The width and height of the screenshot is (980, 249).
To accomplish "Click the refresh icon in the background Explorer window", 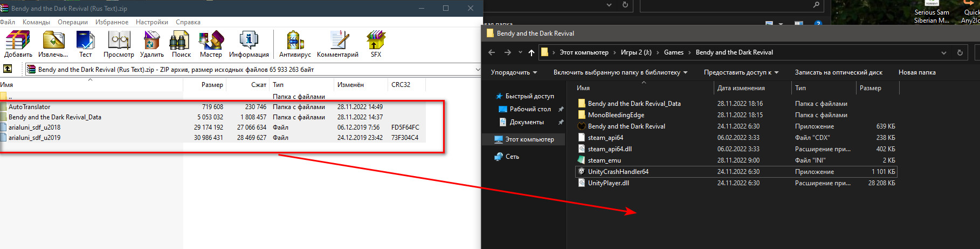I will [x=625, y=5].
